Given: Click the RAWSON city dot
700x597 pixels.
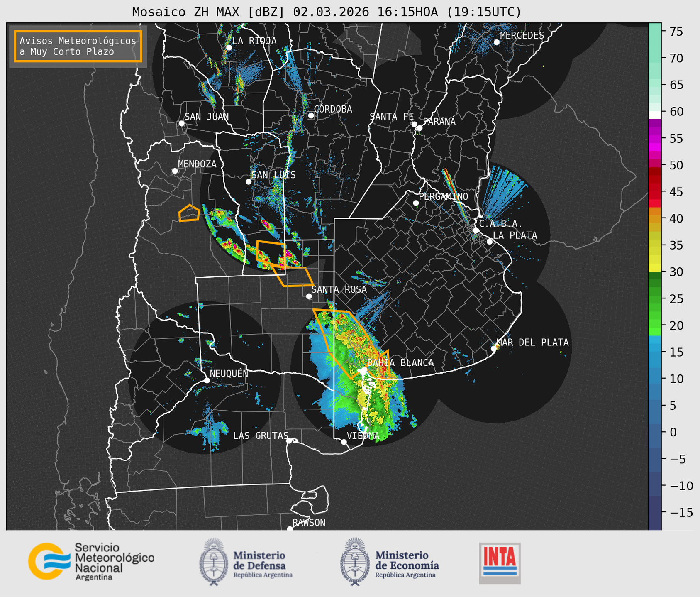Looking at the screenshot, I should 290,529.
